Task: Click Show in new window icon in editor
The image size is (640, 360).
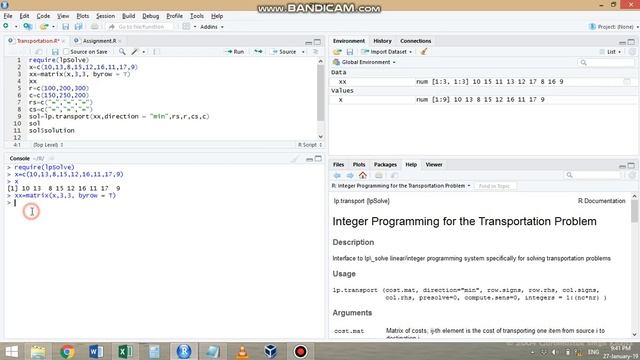Action: 38,52
